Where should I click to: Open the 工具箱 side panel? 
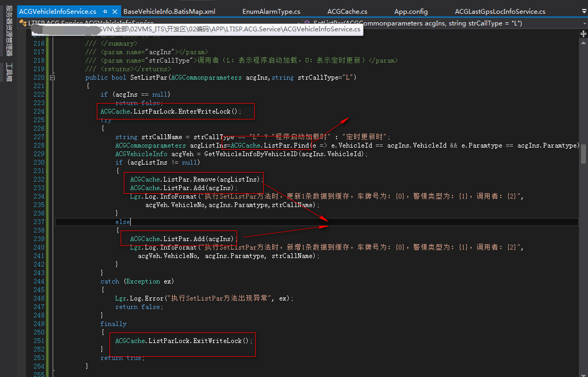(x=9, y=72)
